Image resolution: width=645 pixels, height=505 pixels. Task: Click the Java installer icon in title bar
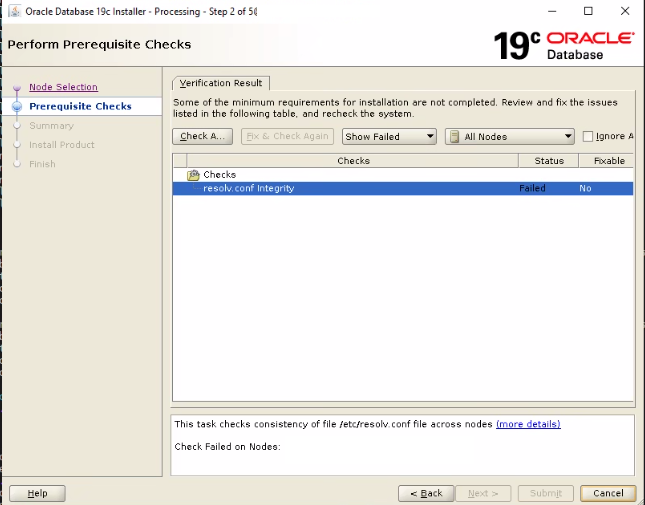pyautogui.click(x=15, y=11)
